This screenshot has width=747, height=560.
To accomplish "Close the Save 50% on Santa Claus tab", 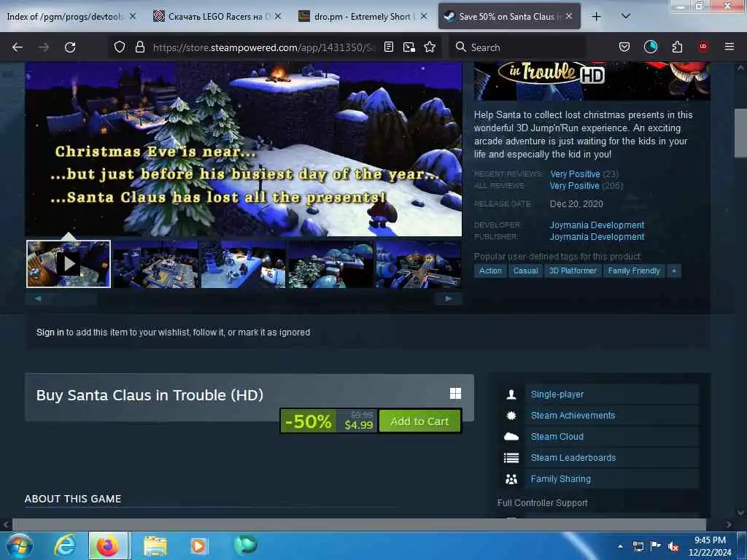I will coord(569,16).
